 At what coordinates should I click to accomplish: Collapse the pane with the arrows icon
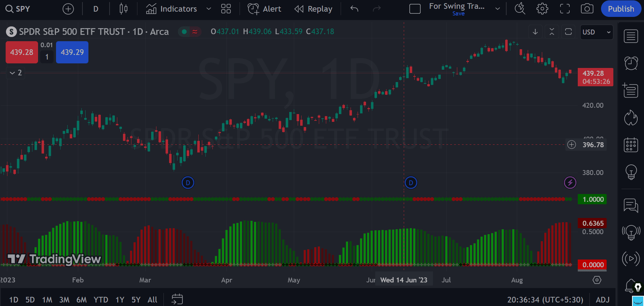(x=552, y=32)
